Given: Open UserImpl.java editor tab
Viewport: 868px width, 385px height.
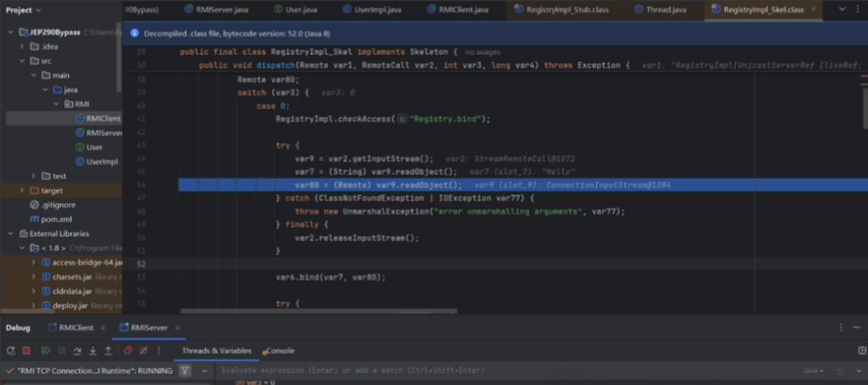Looking at the screenshot, I should click(373, 10).
